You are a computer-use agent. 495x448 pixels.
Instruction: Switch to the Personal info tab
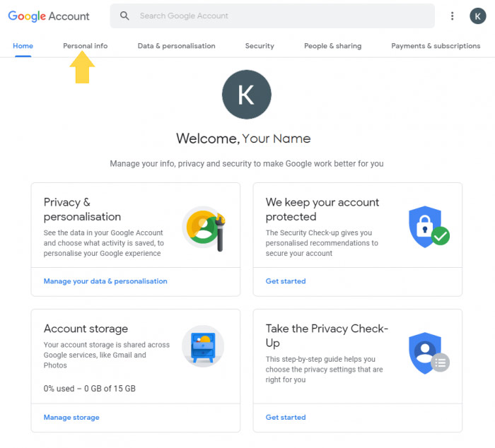(86, 46)
